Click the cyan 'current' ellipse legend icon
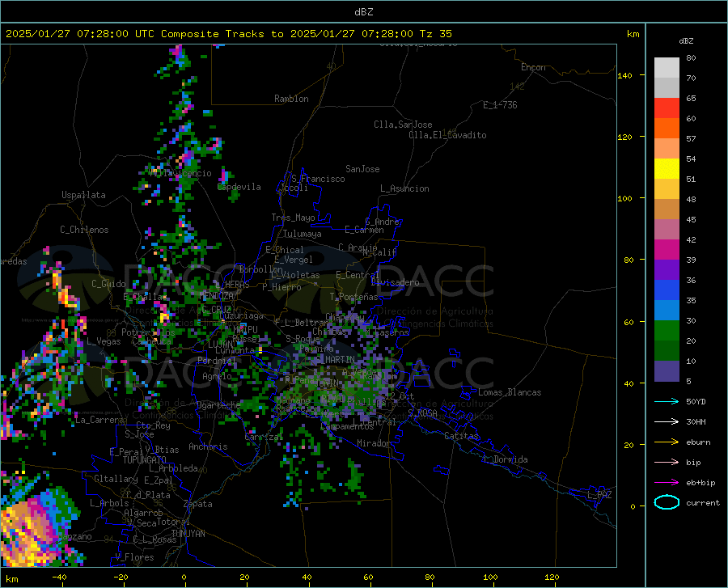The height and width of the screenshot is (588, 728). 667,502
